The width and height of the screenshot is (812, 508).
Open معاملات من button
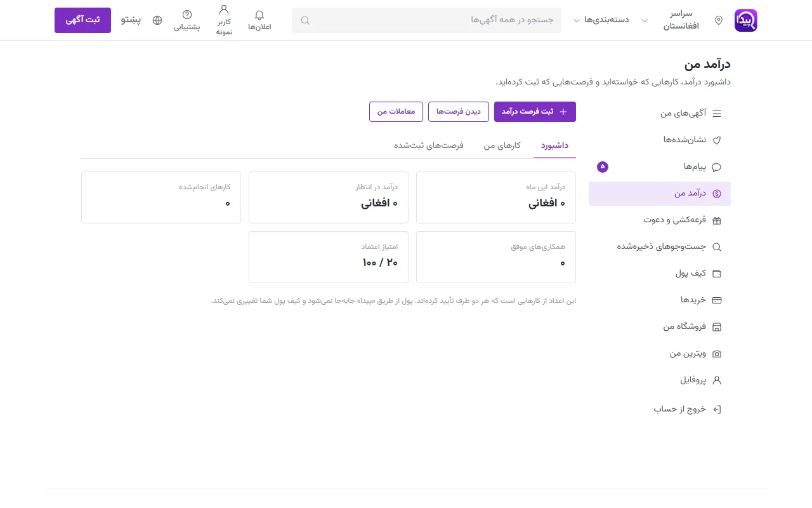(x=396, y=112)
